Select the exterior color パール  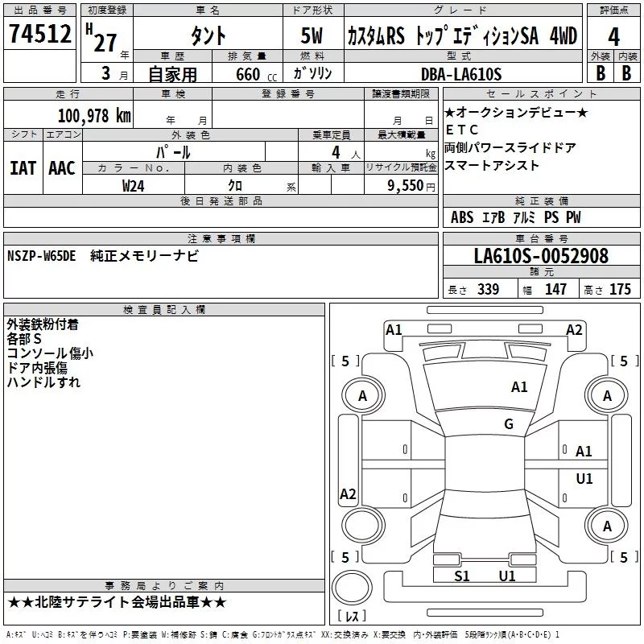(x=173, y=152)
